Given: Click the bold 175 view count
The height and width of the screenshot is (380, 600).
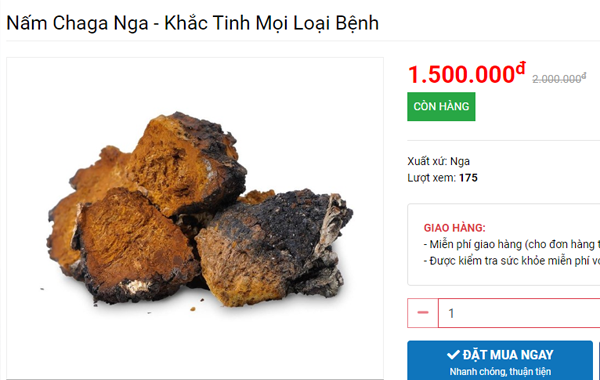Looking at the screenshot, I should tap(468, 178).
